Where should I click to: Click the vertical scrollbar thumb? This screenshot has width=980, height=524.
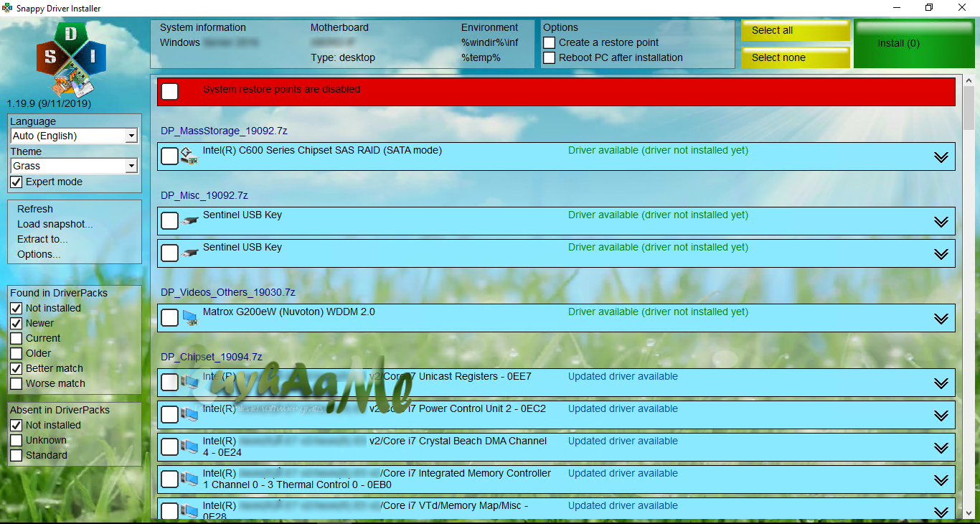click(969, 108)
